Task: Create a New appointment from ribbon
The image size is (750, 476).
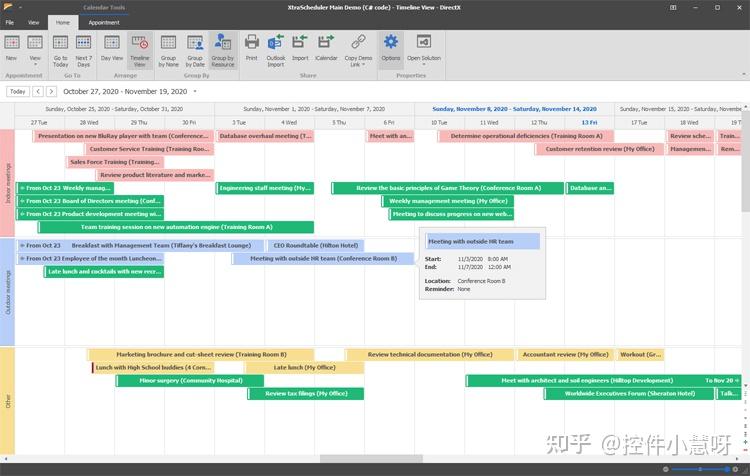Action: click(x=11, y=49)
